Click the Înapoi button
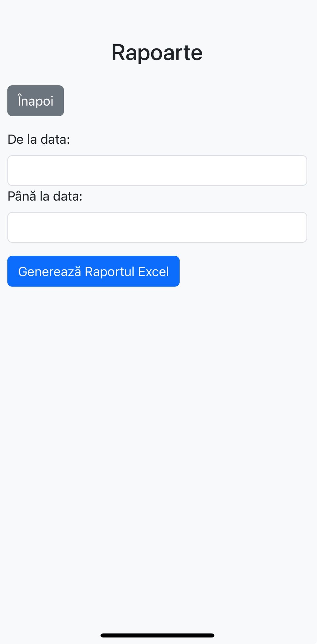 pos(36,101)
